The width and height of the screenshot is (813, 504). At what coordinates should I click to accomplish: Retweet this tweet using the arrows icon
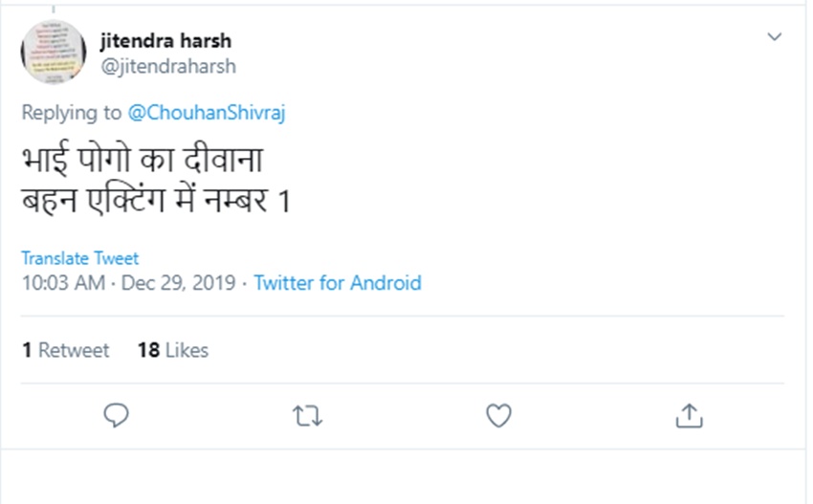click(307, 415)
